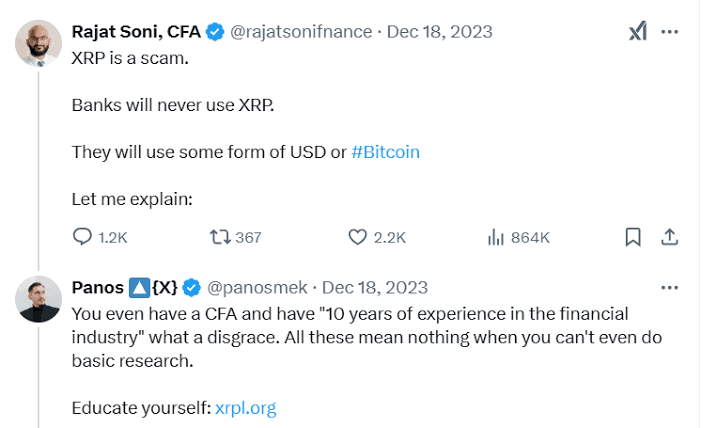Click the Rajat Soni, CFA display name
The height and width of the screenshot is (428, 717).
pos(135,32)
